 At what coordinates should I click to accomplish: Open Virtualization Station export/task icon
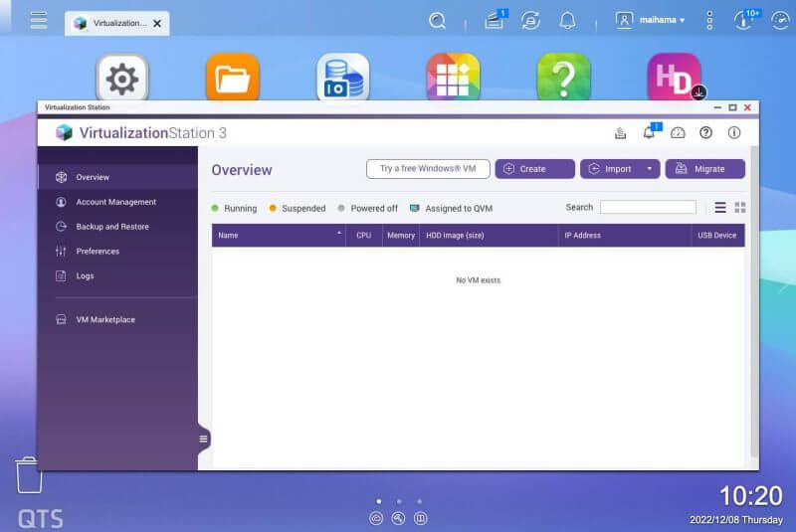(x=620, y=133)
